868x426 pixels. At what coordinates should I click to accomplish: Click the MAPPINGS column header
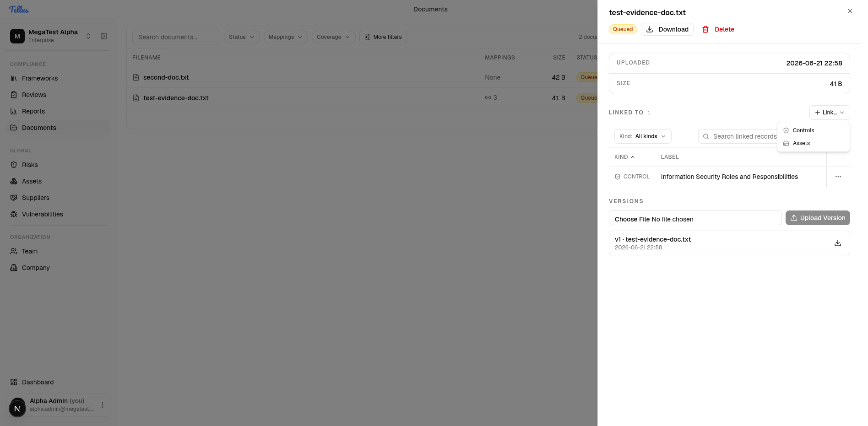[500, 58]
